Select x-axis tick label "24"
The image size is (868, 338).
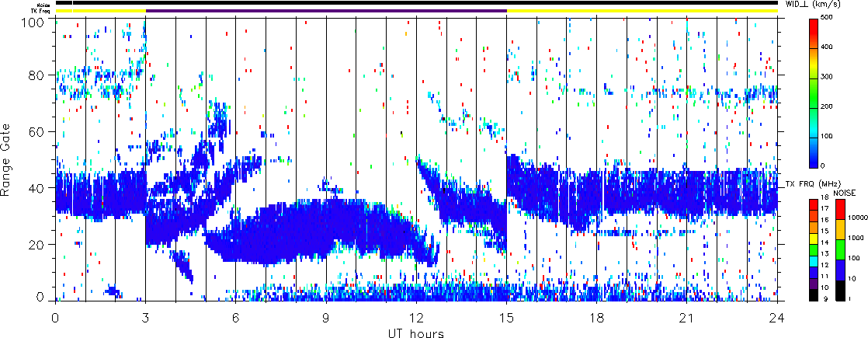[777, 317]
